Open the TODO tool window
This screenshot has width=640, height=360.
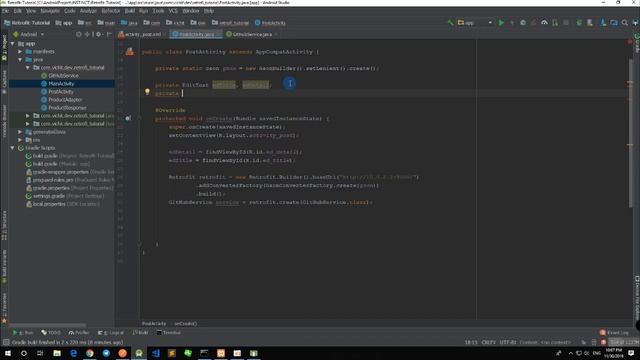pos(51,333)
